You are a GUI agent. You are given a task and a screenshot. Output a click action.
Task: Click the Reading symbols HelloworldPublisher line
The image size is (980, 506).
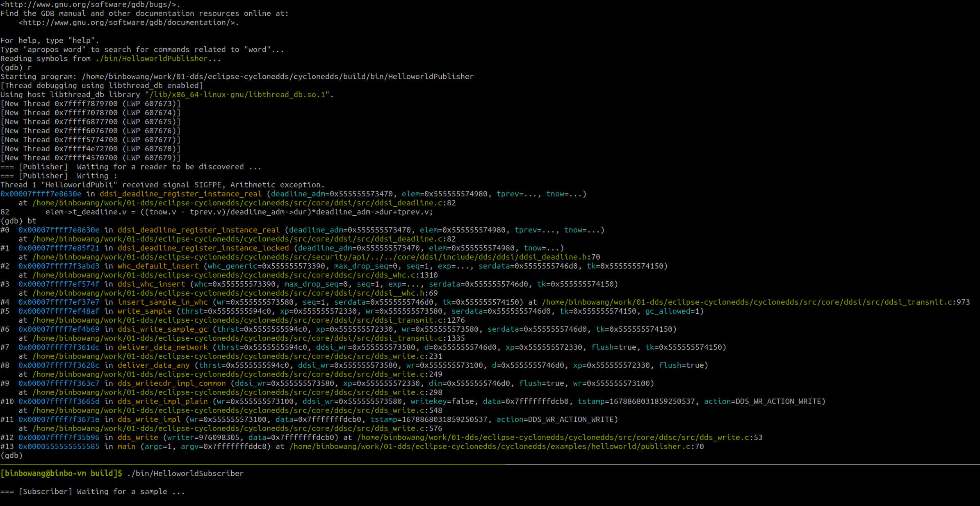111,58
